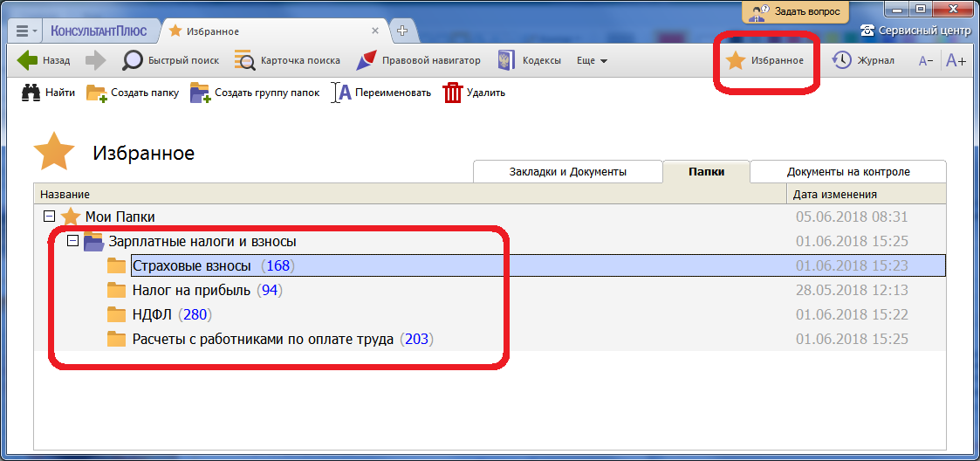Click the Сервисный центр phone icon
980x461 pixels.
[x=867, y=30]
